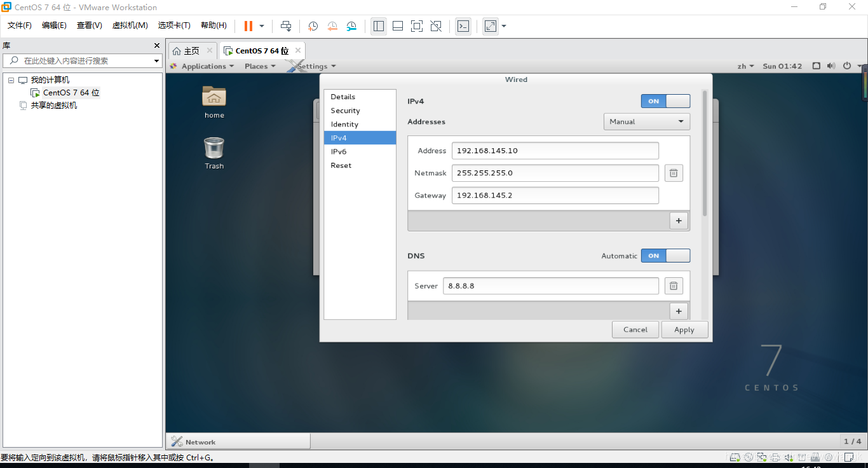Viewport: 868px width, 468px height.
Task: Switch to Unity mode
Action: (x=436, y=26)
